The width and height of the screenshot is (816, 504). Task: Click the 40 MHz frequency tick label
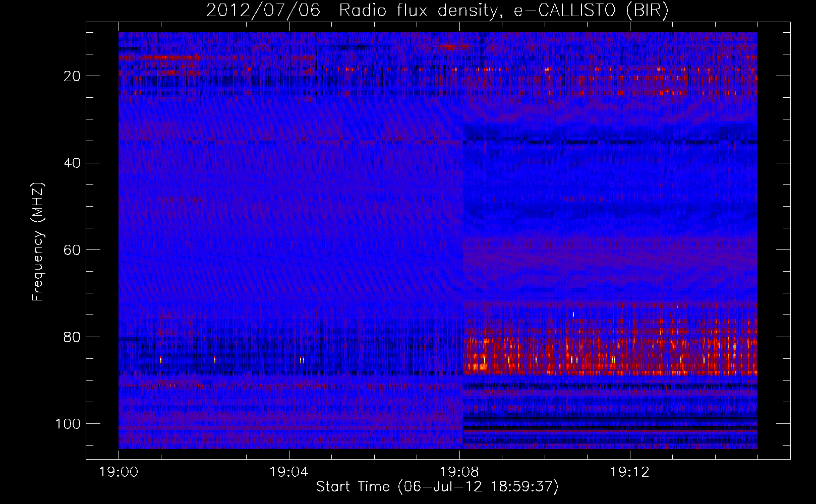pos(72,163)
